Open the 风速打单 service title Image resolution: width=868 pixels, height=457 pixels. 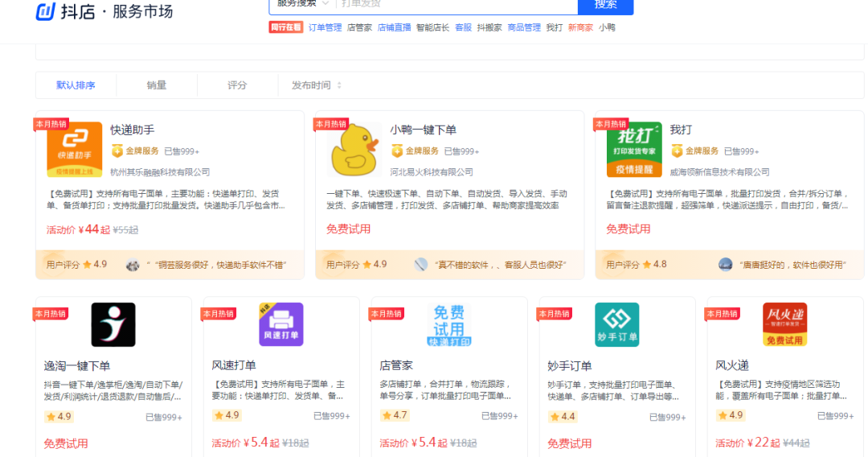234,365
